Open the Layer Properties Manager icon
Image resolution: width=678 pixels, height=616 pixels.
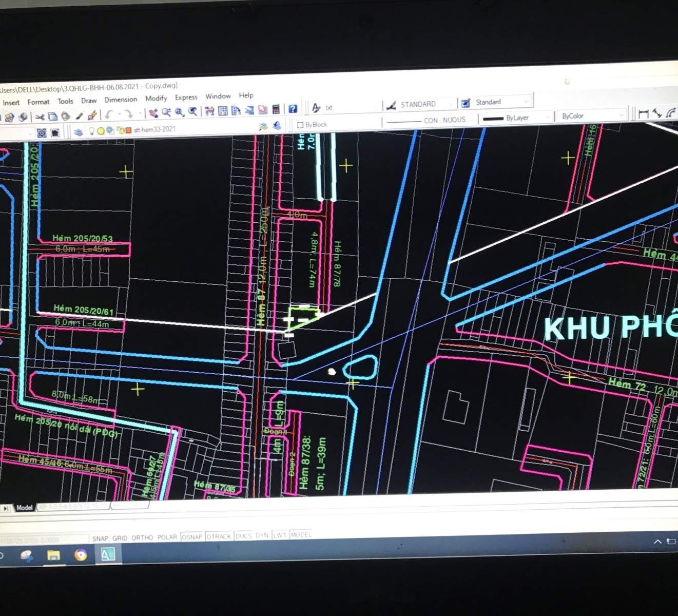78,132
